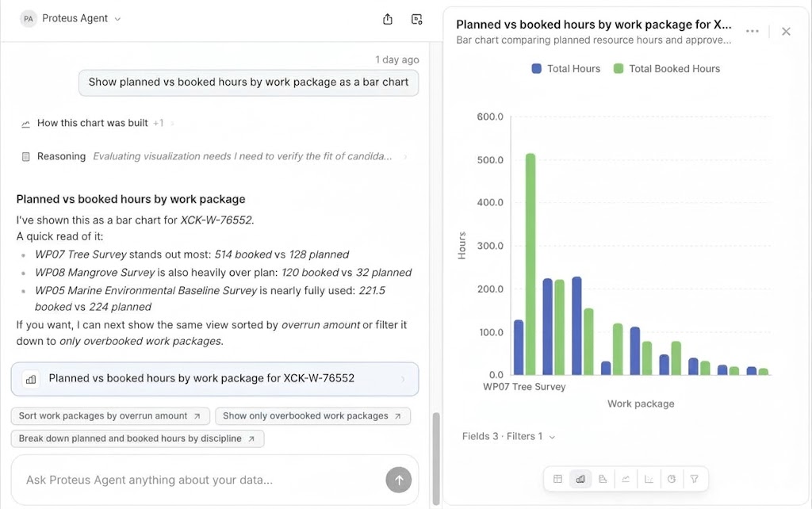Click Sort work packages by overrun amount suggestion

(110, 415)
